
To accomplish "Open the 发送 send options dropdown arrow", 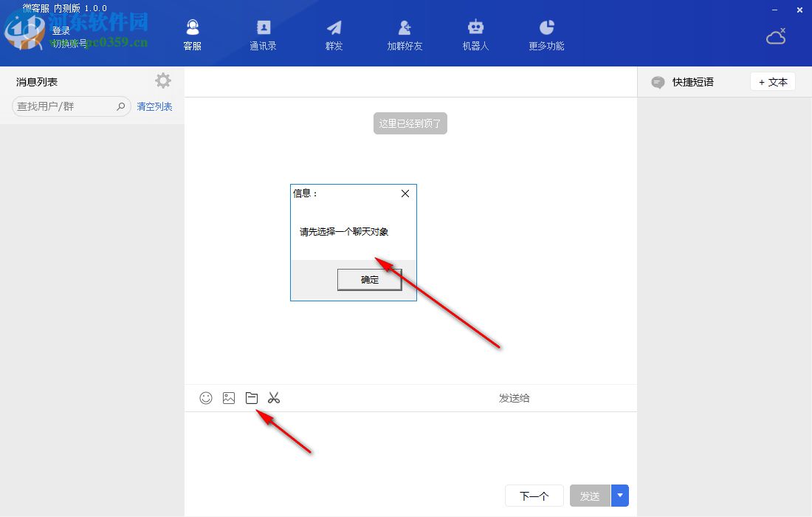I will (619, 496).
